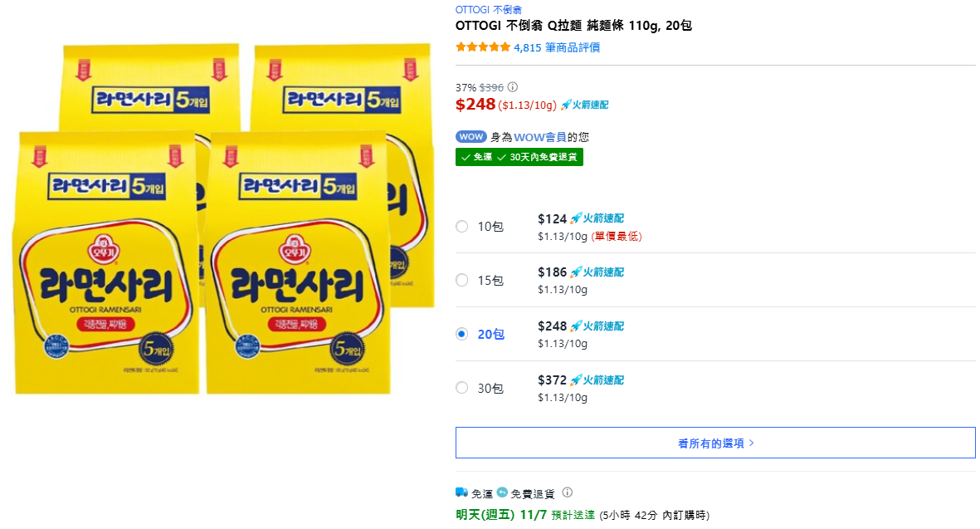Viewport: 980px width, 529px height.
Task: Open the OTTOGI 不倒翁 brand link
Action: coord(489,10)
